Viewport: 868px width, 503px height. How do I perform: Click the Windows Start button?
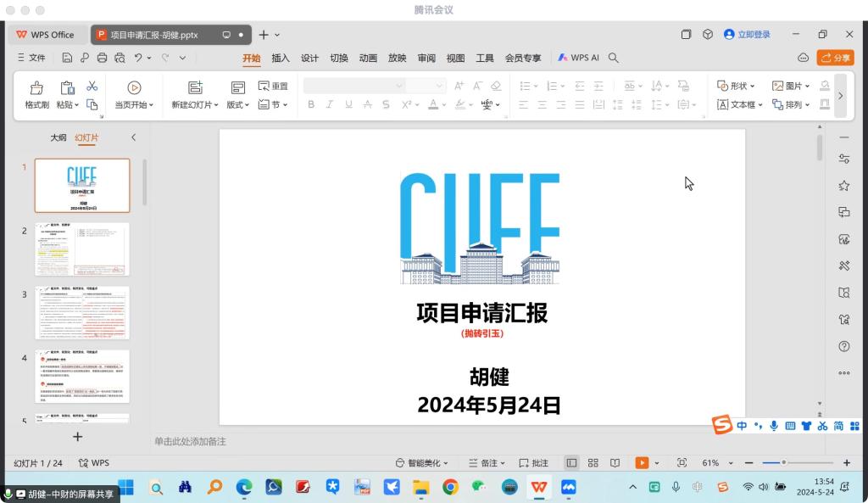click(126, 487)
